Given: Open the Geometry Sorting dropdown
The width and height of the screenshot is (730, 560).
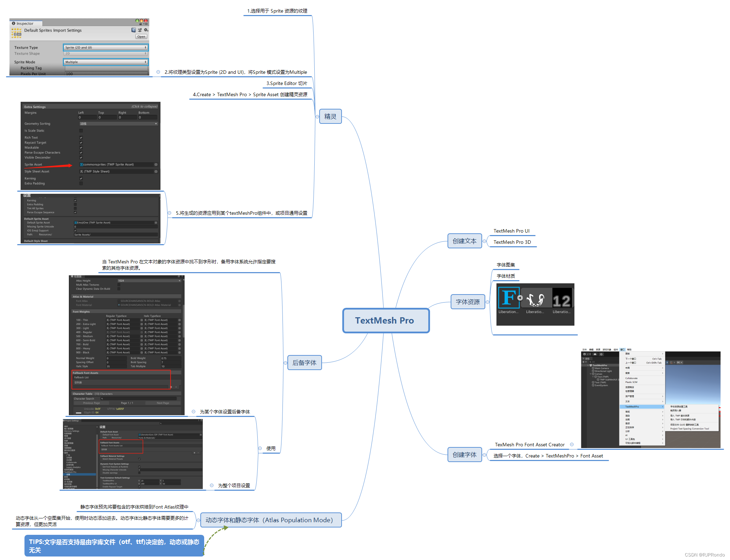Looking at the screenshot, I should [x=119, y=124].
